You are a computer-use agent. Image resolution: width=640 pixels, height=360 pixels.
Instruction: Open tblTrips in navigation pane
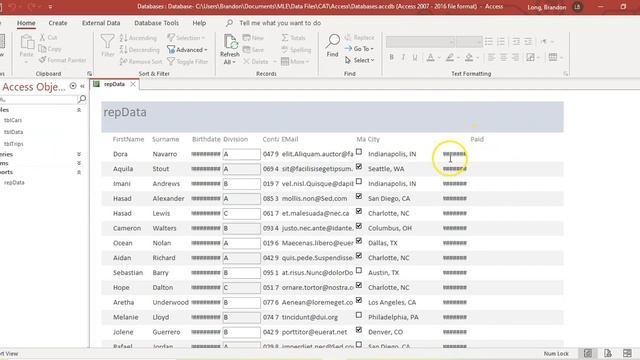(x=14, y=144)
